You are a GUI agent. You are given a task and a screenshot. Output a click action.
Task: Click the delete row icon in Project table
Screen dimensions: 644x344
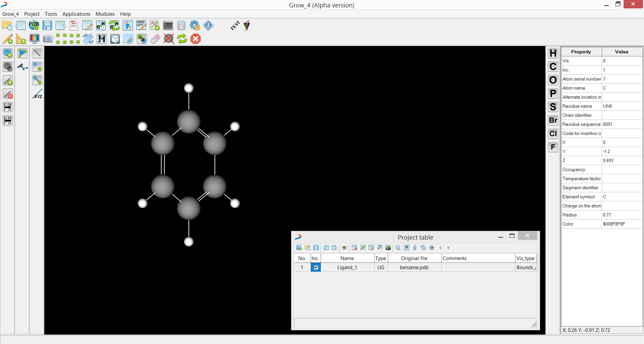(x=354, y=248)
